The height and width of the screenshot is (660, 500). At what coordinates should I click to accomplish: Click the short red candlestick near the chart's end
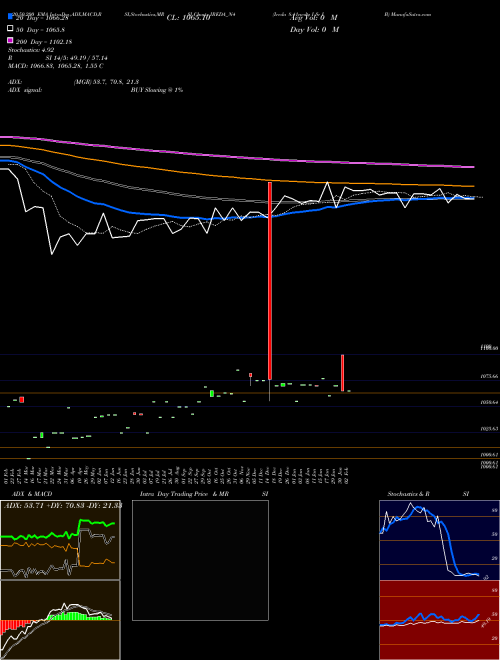click(x=343, y=373)
